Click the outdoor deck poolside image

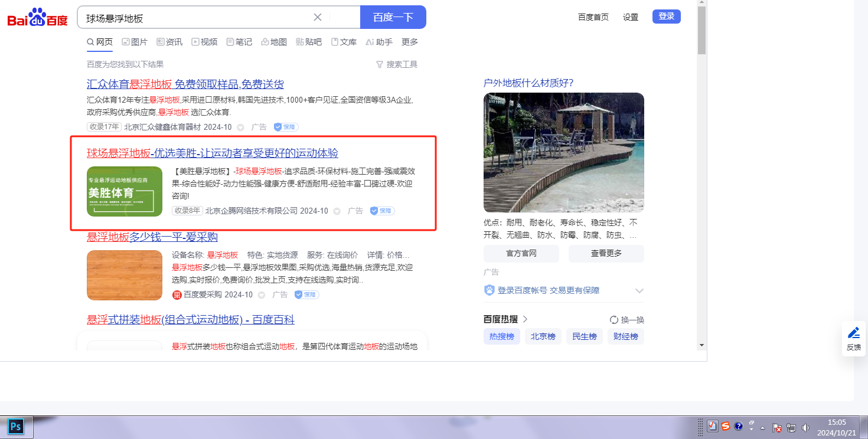coord(564,152)
